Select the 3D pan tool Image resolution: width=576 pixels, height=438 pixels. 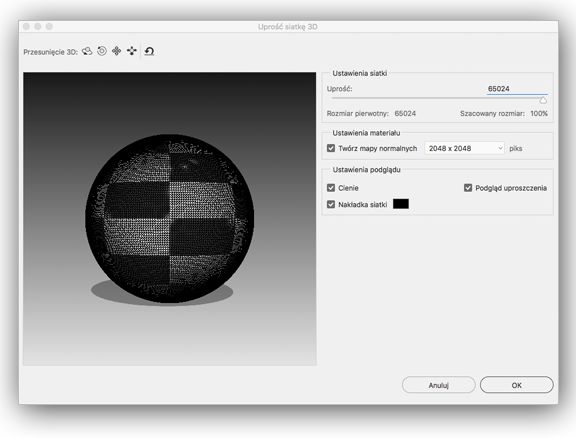coord(116,51)
